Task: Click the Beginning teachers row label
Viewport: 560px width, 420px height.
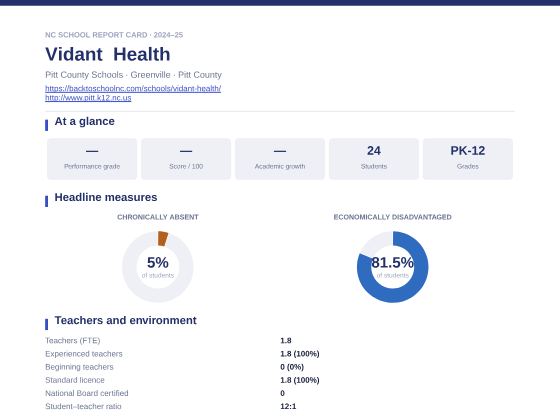Action: click(x=79, y=367)
